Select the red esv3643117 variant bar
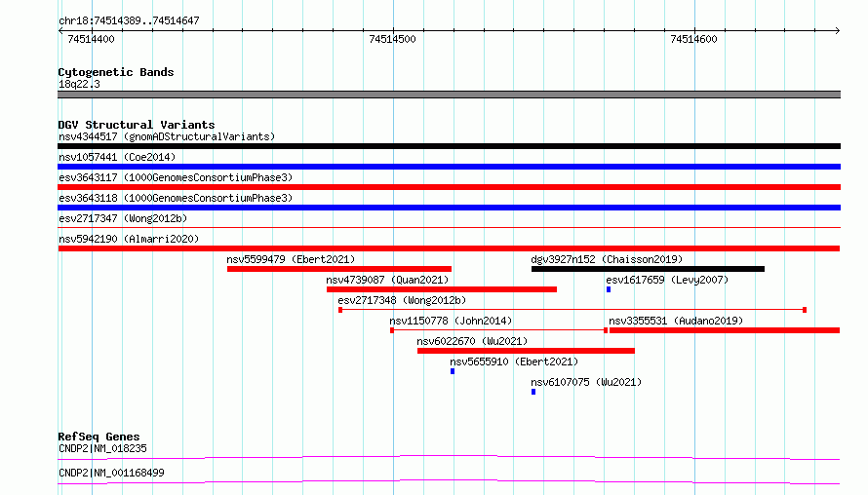Viewport: 868px width, 495px height. point(449,187)
